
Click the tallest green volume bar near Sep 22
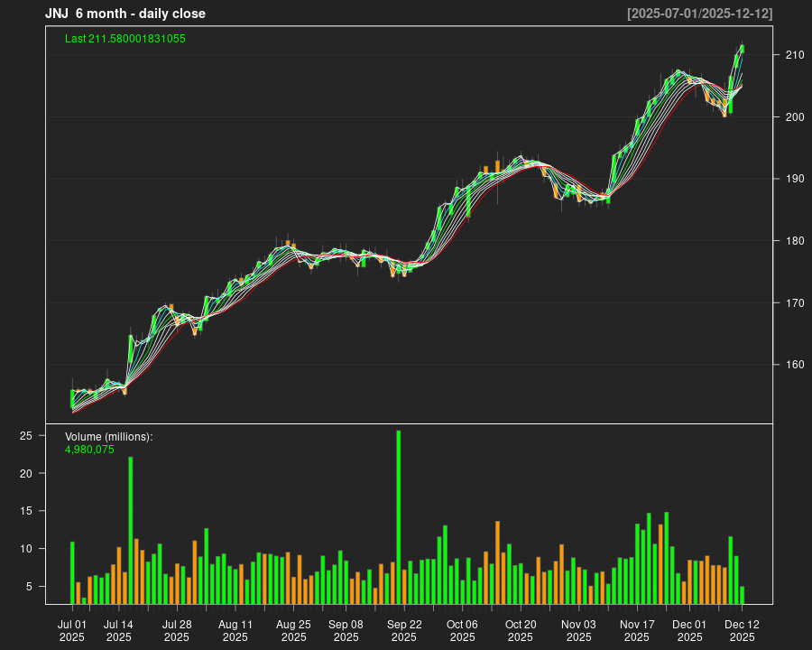pos(399,516)
